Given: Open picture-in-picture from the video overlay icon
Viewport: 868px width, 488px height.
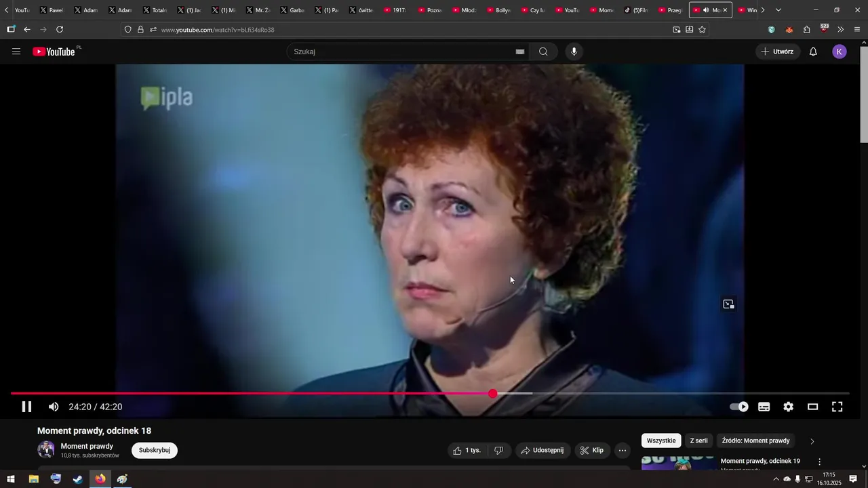Looking at the screenshot, I should [728, 304].
